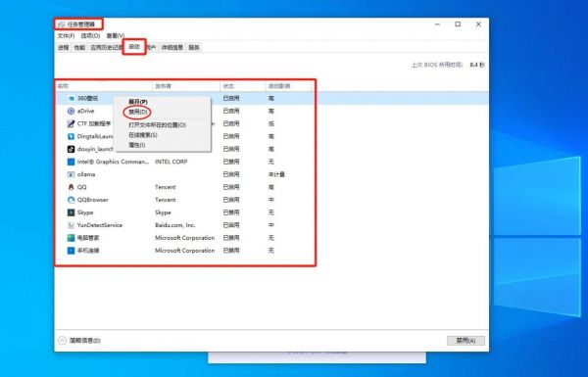Switch to the 详细信息 tab
This screenshot has width=588, height=377.
tap(172, 48)
